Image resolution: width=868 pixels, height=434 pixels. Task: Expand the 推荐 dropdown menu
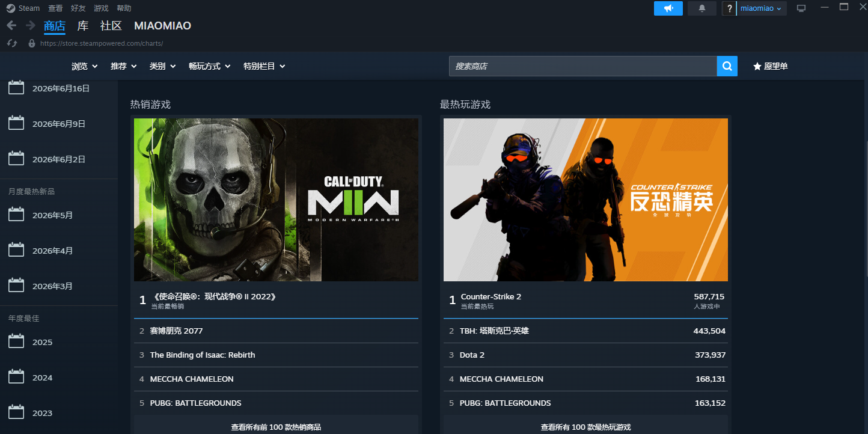click(123, 66)
